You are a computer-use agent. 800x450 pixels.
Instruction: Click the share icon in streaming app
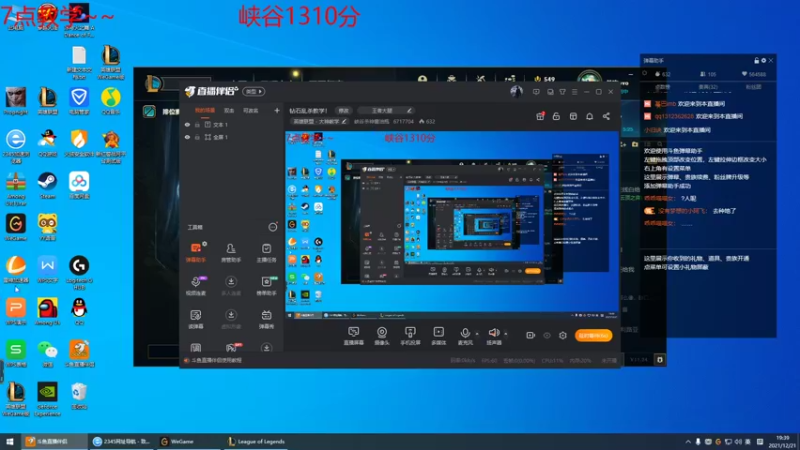606,116
